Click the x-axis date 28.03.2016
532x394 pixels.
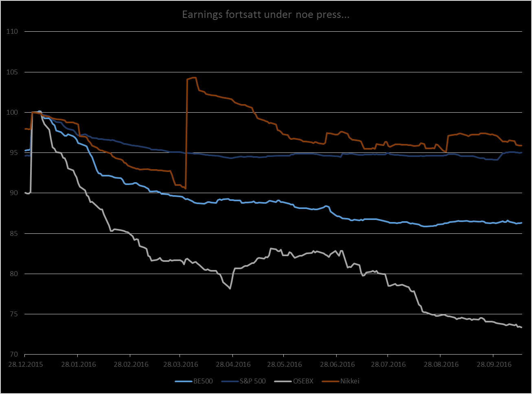coord(180,364)
